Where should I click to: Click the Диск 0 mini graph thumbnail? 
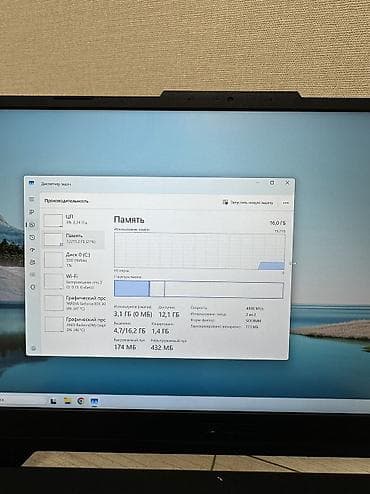pyautogui.click(x=54, y=260)
